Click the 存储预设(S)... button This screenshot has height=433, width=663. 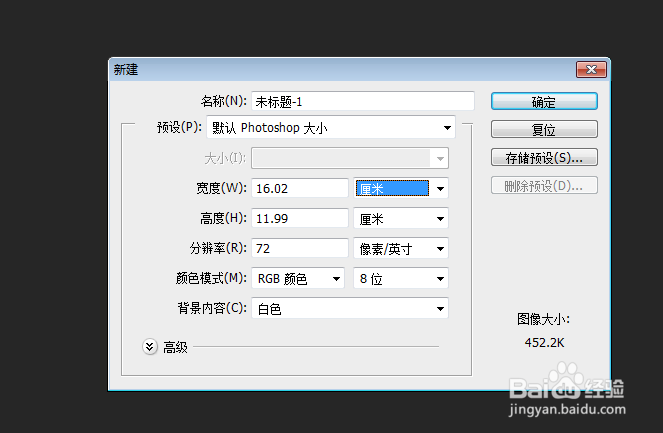click(x=544, y=157)
